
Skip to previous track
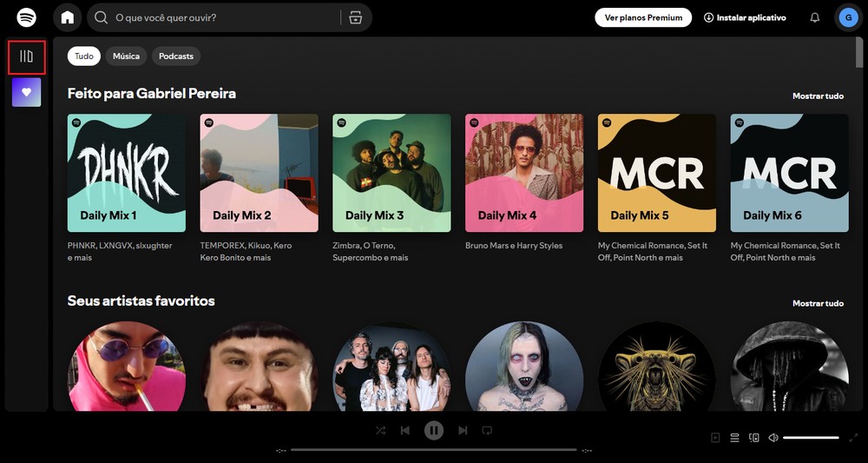pyautogui.click(x=405, y=430)
